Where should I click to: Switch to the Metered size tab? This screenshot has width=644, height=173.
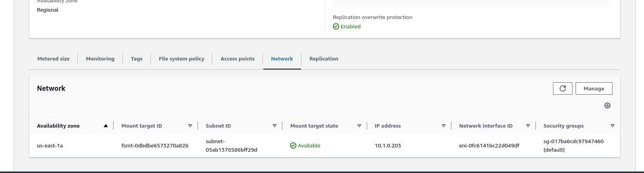(x=53, y=59)
